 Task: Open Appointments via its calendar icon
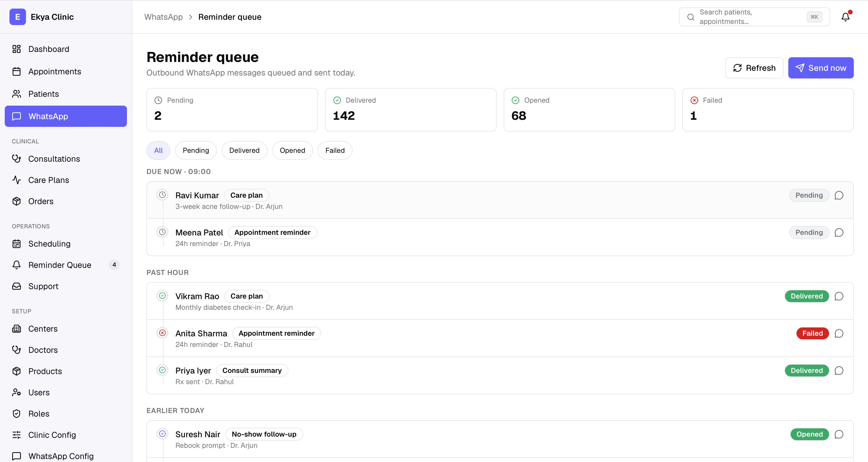pyautogui.click(x=17, y=71)
